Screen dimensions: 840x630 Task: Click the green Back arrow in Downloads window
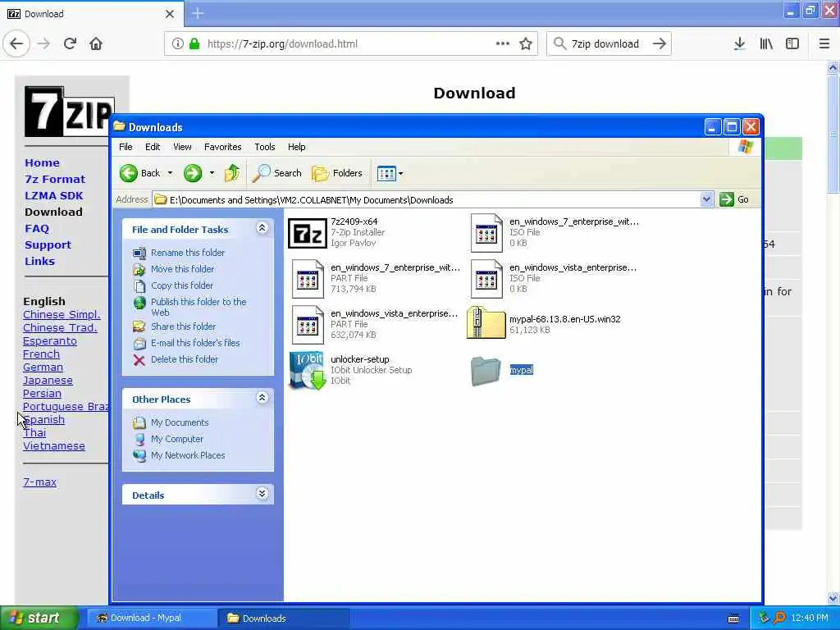[x=129, y=173]
